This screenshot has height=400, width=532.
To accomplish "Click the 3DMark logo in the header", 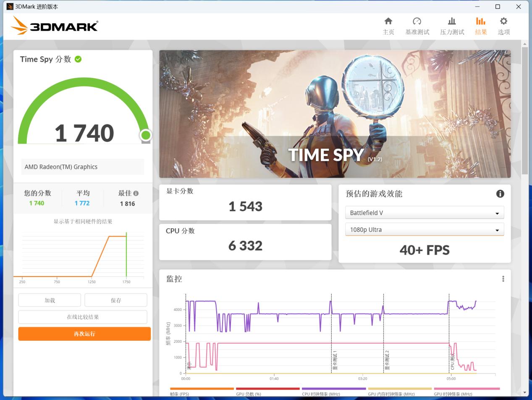I will click(x=55, y=26).
